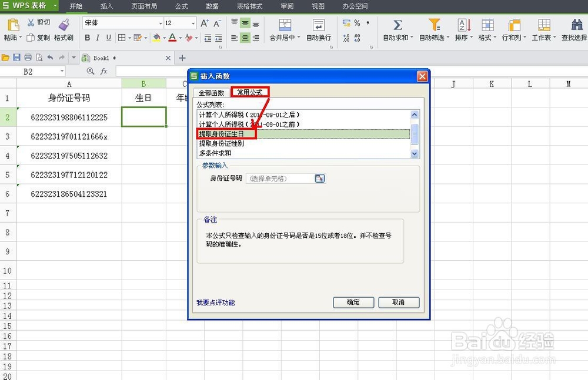Toggle bold formatting
This screenshot has width=588, height=380.
click(x=87, y=37)
